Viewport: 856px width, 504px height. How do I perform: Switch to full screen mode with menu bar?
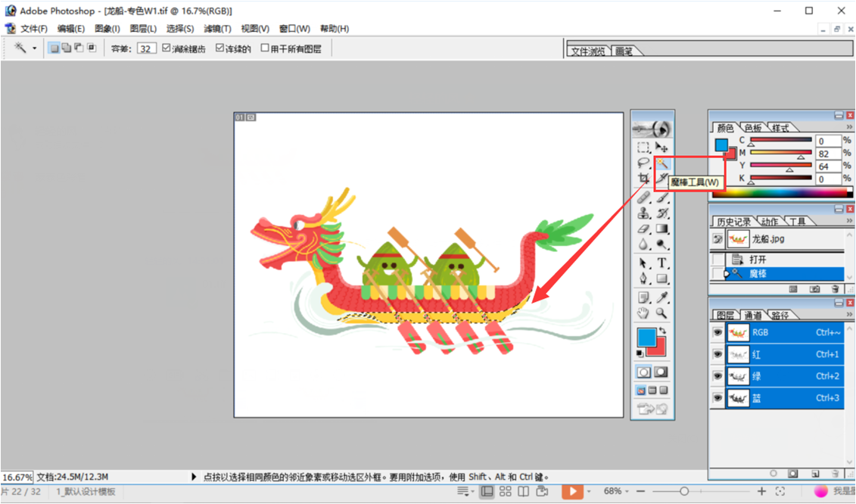tap(652, 390)
